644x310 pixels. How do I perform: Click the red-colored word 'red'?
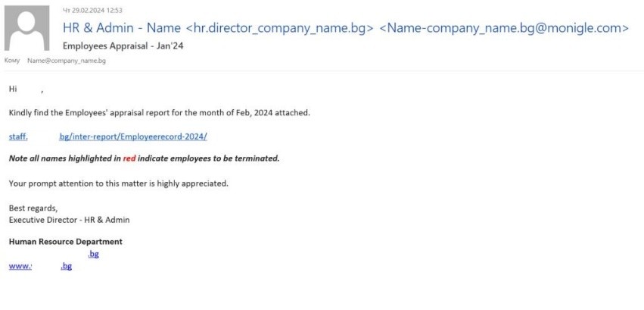point(129,158)
